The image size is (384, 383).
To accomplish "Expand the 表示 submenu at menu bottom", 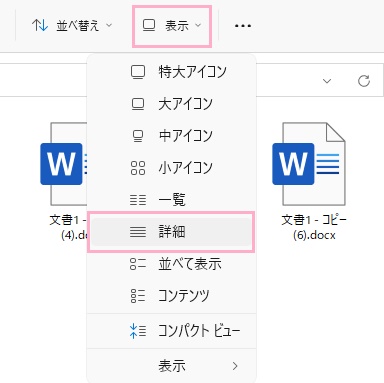I will click(x=171, y=366).
